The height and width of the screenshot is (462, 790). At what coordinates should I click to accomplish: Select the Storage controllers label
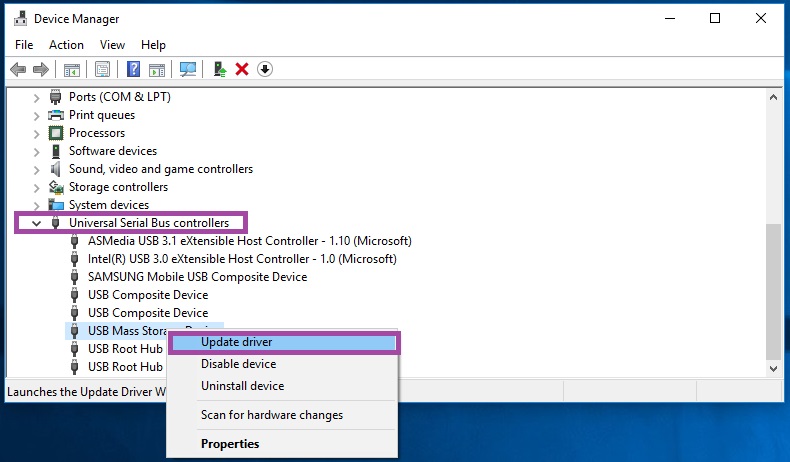pyautogui.click(x=118, y=187)
